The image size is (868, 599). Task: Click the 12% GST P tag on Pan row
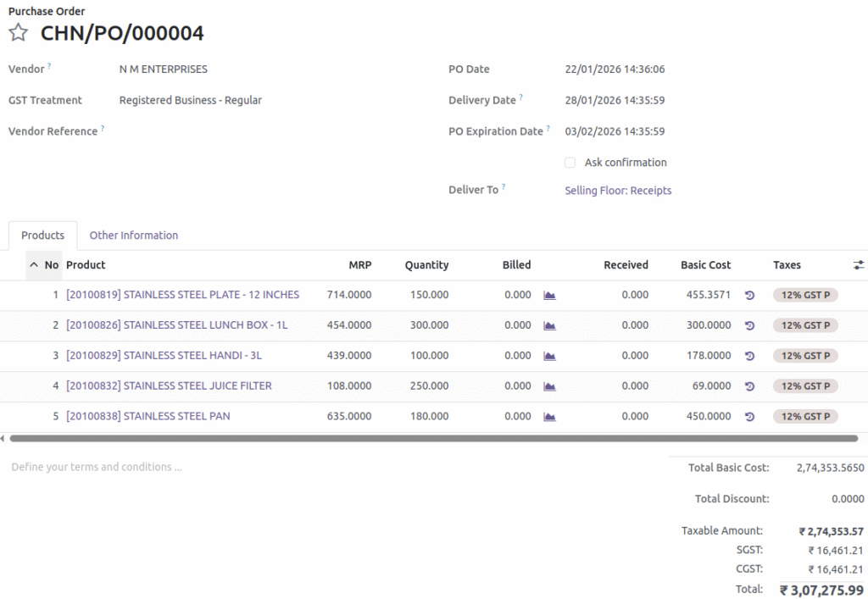[x=804, y=417]
